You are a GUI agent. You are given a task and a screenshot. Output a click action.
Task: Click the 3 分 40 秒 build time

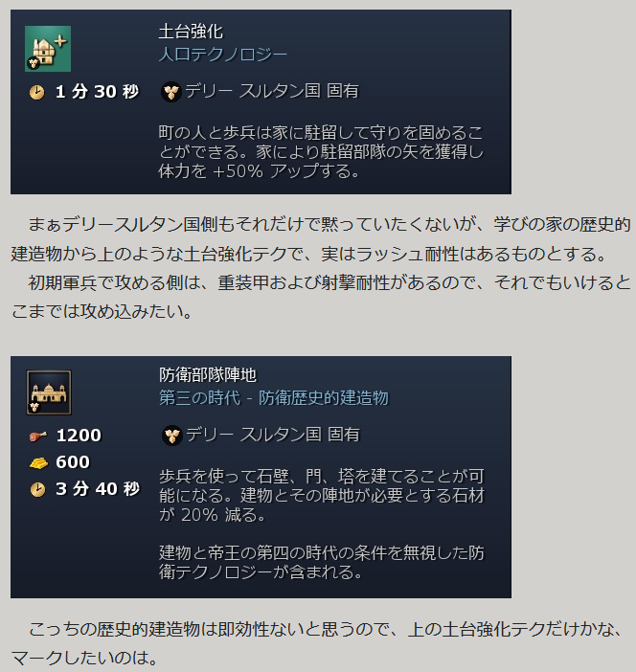pyautogui.click(x=98, y=489)
